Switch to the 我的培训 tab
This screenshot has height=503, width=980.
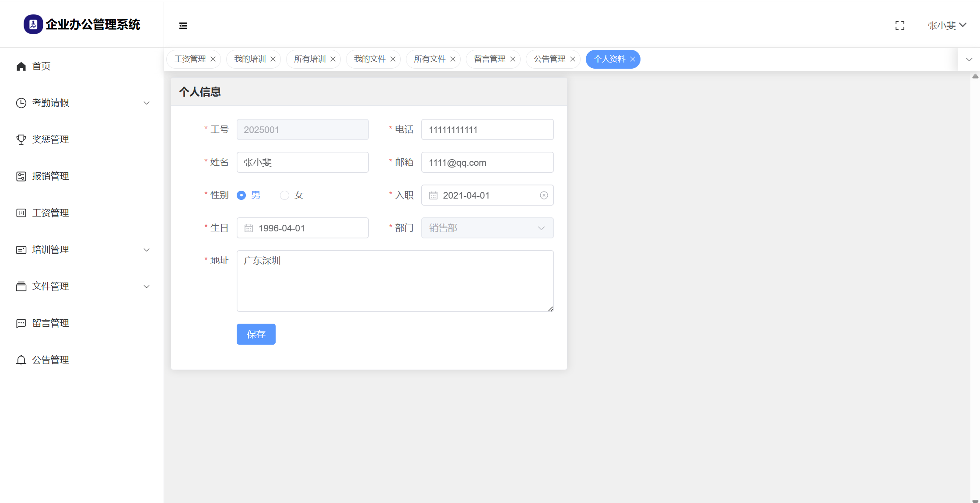[x=250, y=59]
